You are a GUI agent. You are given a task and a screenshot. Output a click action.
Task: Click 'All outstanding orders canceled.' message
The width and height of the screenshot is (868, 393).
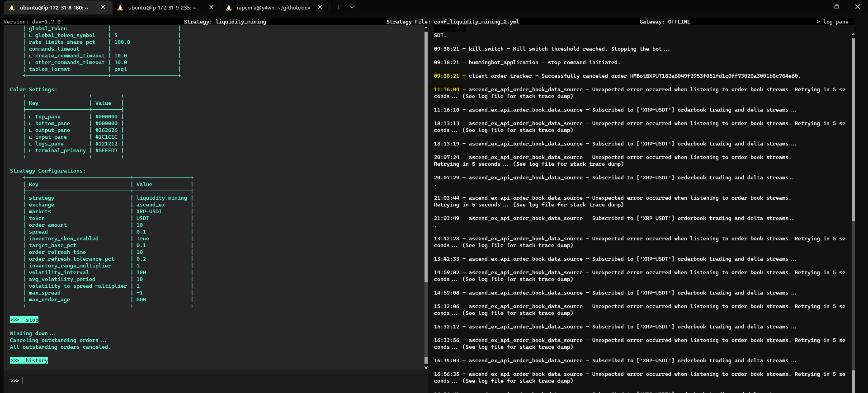tap(60, 347)
